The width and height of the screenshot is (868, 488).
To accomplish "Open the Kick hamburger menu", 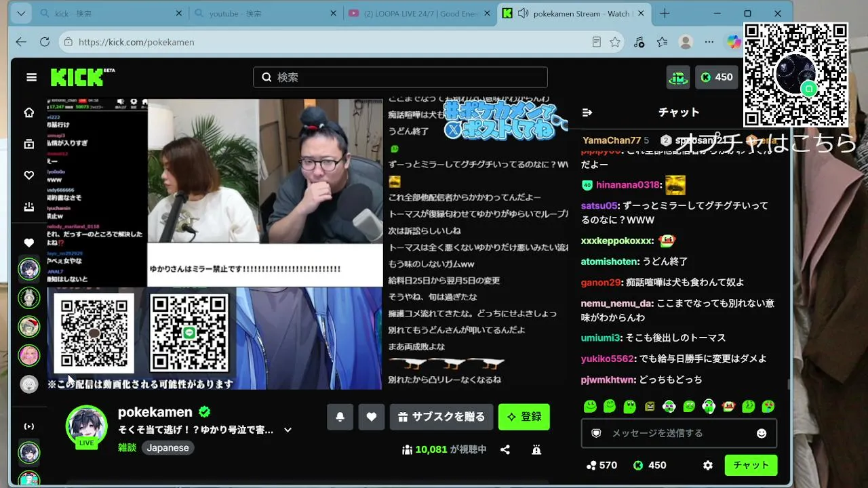I will pos(31,77).
